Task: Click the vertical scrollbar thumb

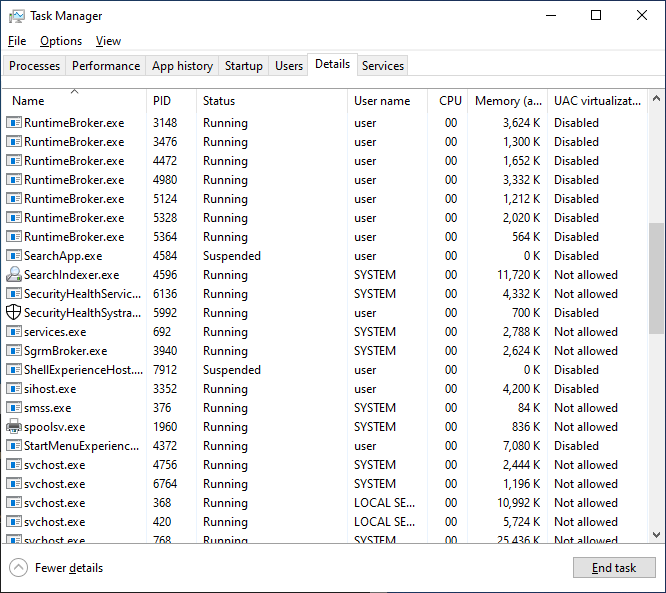Action: click(657, 277)
